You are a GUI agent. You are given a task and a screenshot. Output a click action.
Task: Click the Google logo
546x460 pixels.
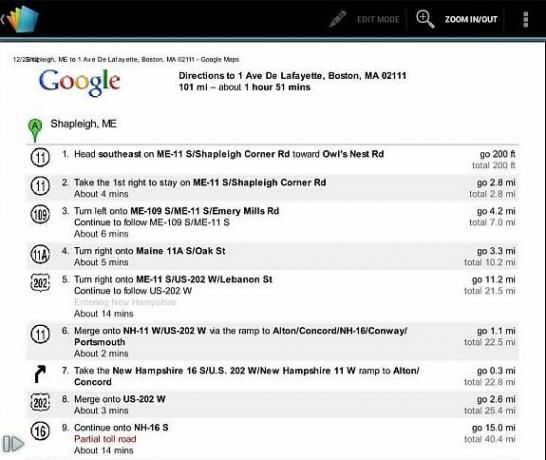[79, 82]
